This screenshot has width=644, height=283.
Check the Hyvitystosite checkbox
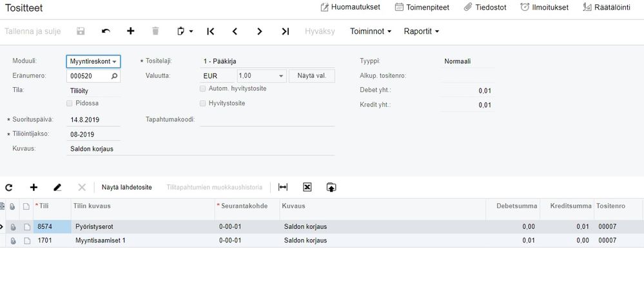tap(203, 103)
